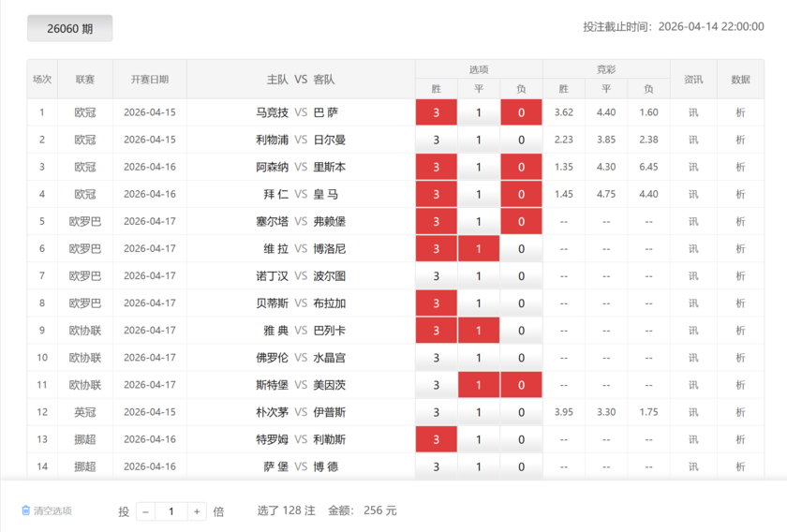Click 挪超 league cell in row 13
Screen dimensions: 787x532
[85, 439]
